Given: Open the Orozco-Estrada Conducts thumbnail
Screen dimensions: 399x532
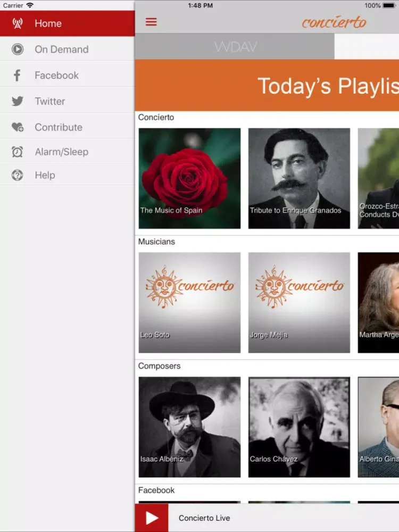Looking at the screenshot, I should (378, 178).
